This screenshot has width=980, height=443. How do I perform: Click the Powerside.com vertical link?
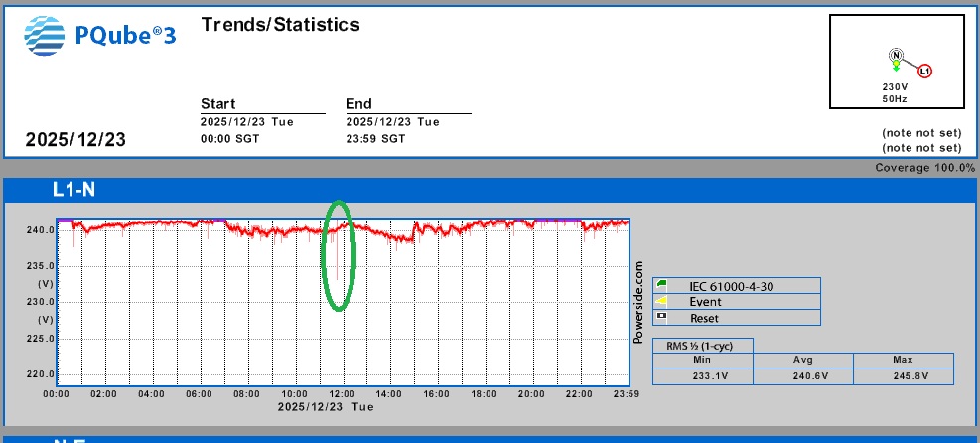click(x=638, y=302)
